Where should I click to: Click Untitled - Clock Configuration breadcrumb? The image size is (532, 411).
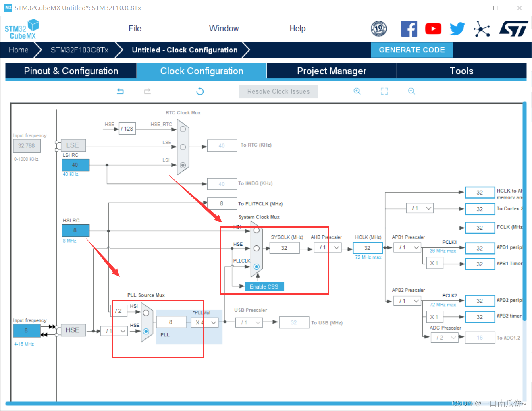185,50
